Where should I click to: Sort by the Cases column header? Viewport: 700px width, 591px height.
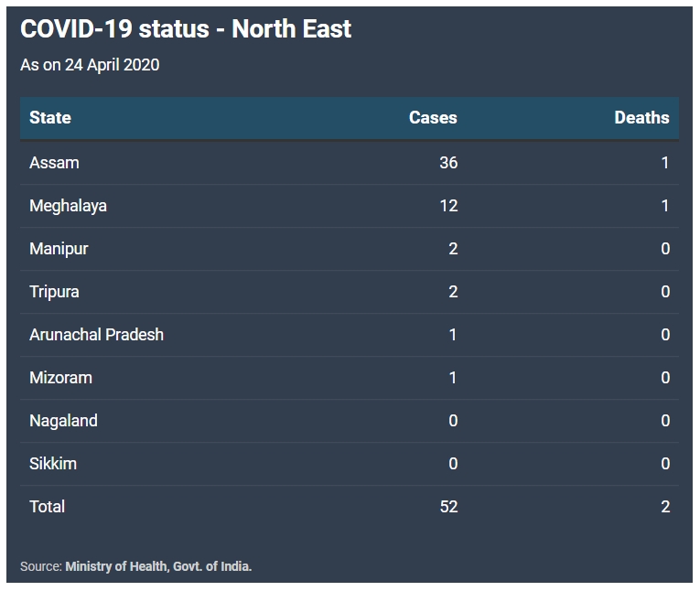pyautogui.click(x=433, y=118)
